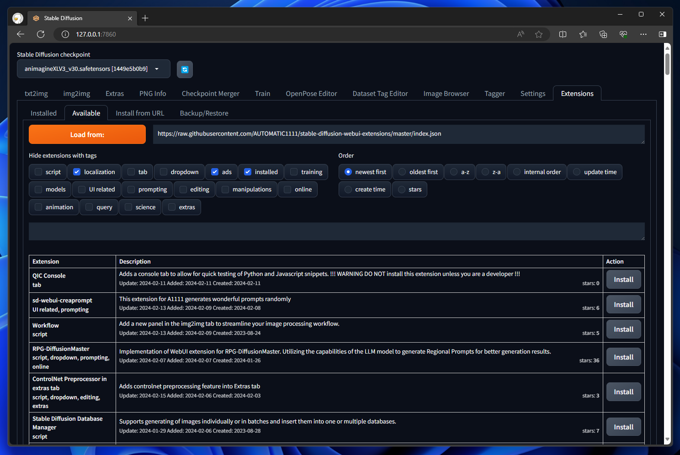Open the OpenPose Editor tab

tap(311, 94)
